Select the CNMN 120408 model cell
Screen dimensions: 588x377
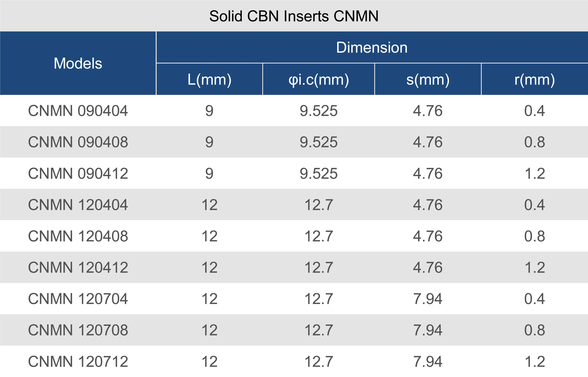78,236
